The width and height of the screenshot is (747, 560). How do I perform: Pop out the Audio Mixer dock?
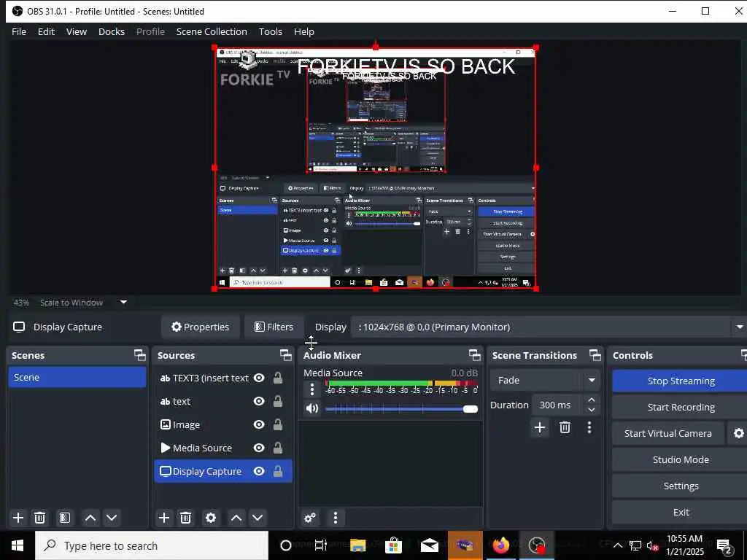pos(474,355)
